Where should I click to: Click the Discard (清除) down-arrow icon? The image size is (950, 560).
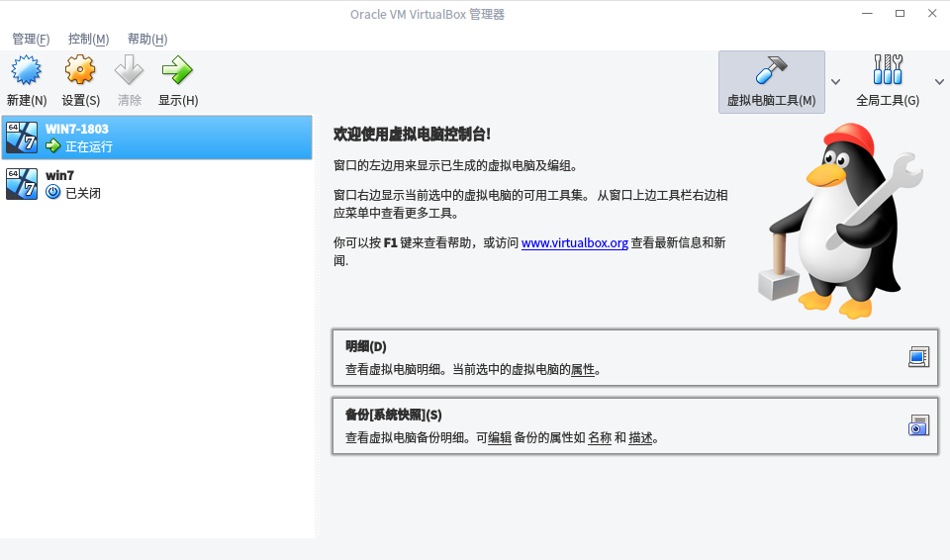[x=129, y=70]
